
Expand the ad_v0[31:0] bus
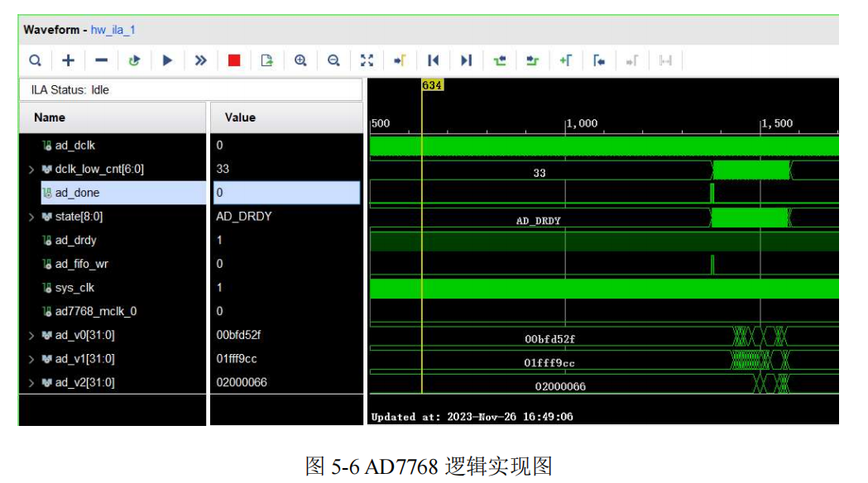(31, 336)
